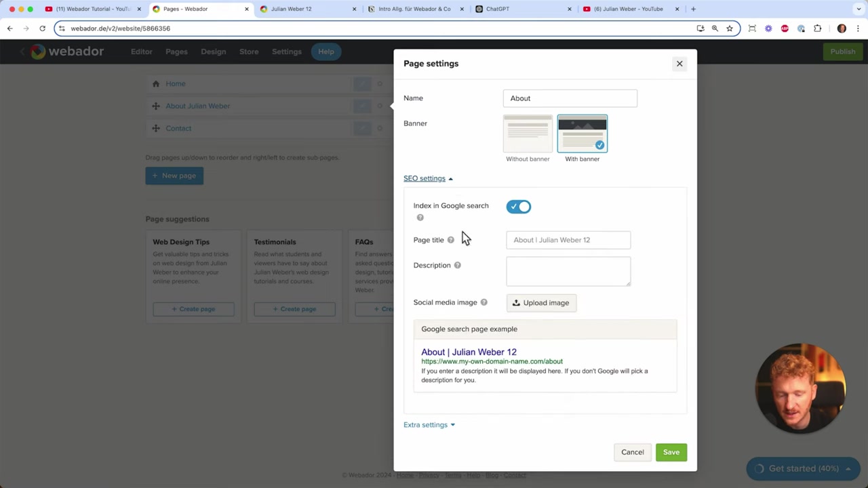Image resolution: width=868 pixels, height=488 pixels.
Task: Open the Settings menu in Webador
Action: (286, 52)
